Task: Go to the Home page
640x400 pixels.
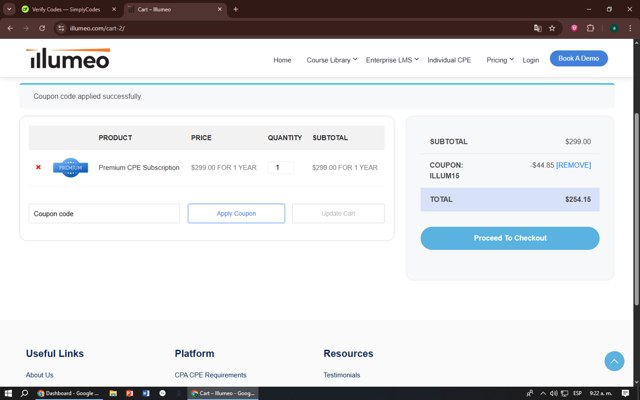Action: point(282,60)
